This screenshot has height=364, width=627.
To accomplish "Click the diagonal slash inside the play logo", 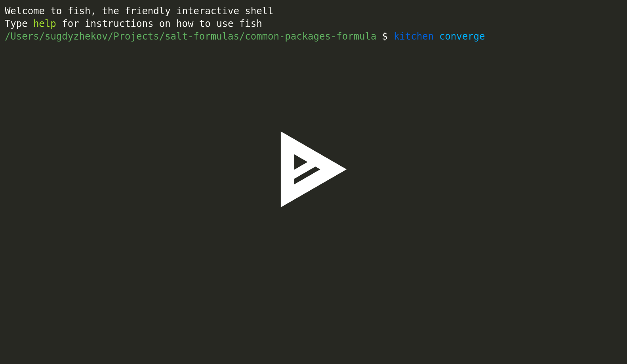I will click(x=307, y=175).
